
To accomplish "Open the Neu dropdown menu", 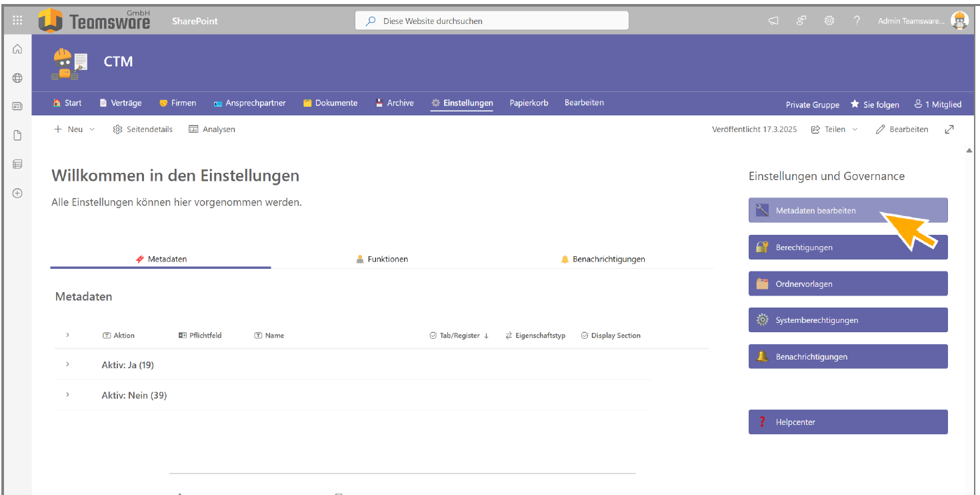I will tap(75, 129).
